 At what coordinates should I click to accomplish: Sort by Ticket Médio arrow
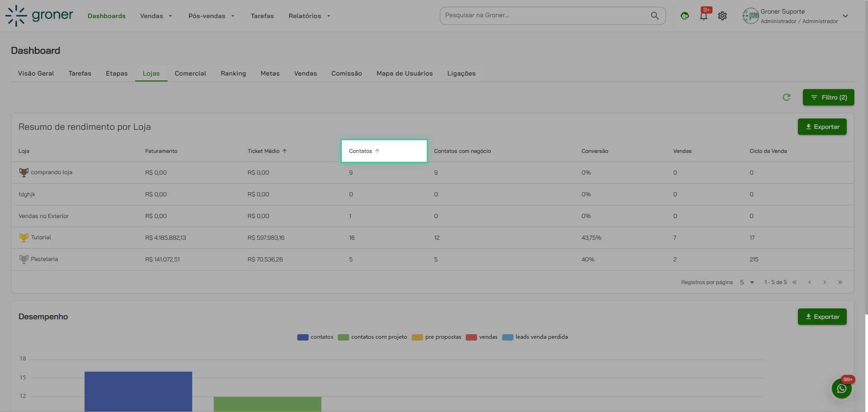[x=284, y=151]
